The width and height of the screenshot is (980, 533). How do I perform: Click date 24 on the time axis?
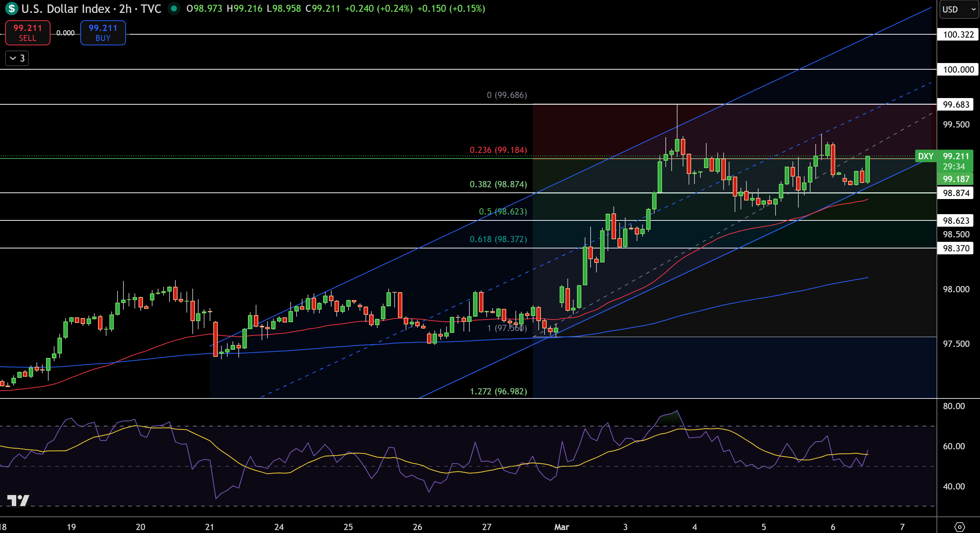pos(279,527)
